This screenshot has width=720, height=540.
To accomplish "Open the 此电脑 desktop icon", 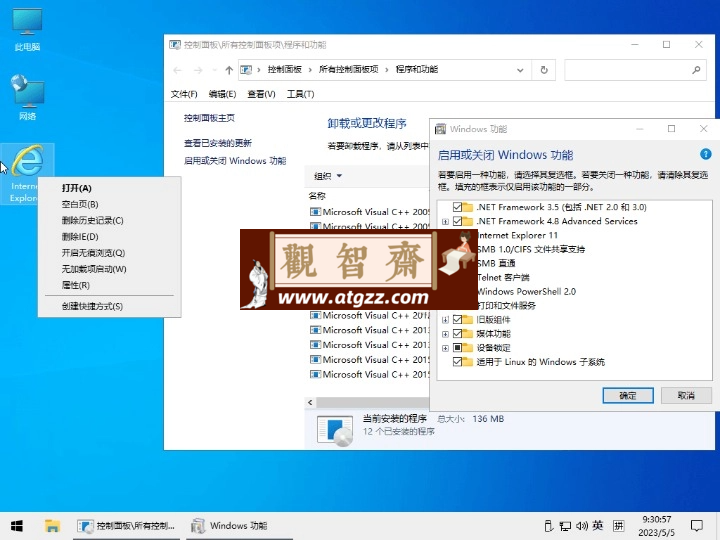I will (27, 30).
